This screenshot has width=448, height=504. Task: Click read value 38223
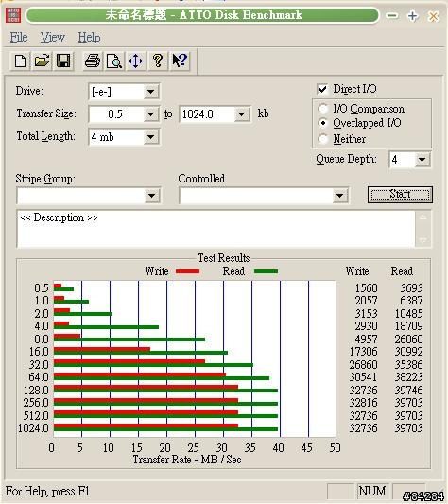[409, 376]
